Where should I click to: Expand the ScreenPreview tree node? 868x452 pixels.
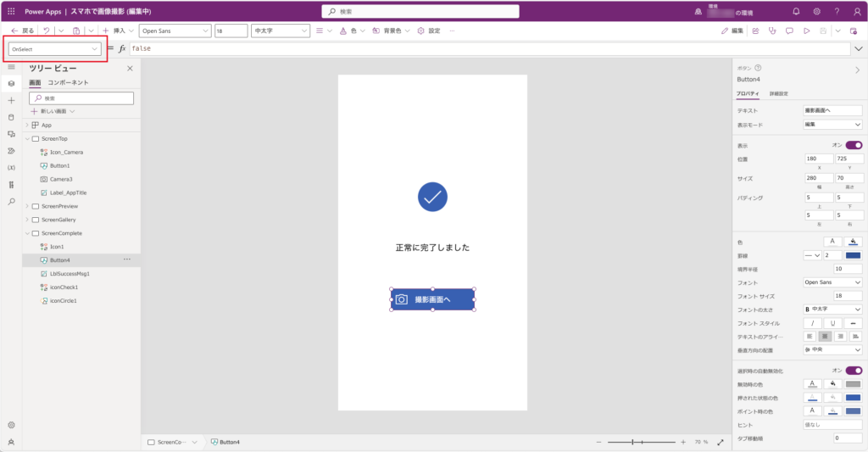pyautogui.click(x=28, y=206)
